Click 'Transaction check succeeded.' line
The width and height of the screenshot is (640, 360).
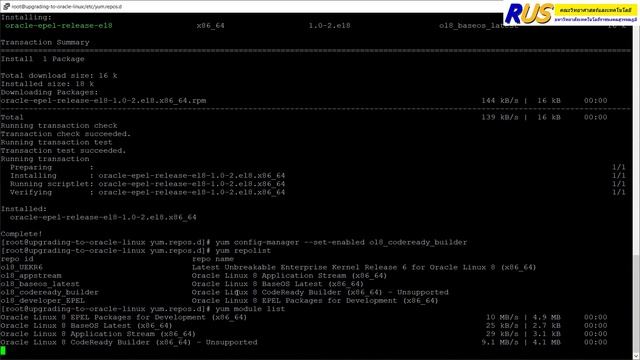point(66,134)
